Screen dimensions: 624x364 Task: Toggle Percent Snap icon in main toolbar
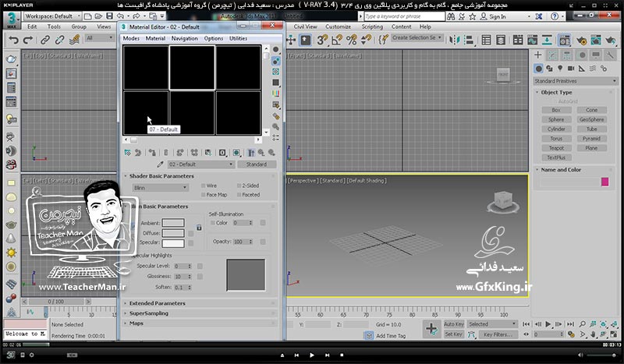[x=352, y=40]
